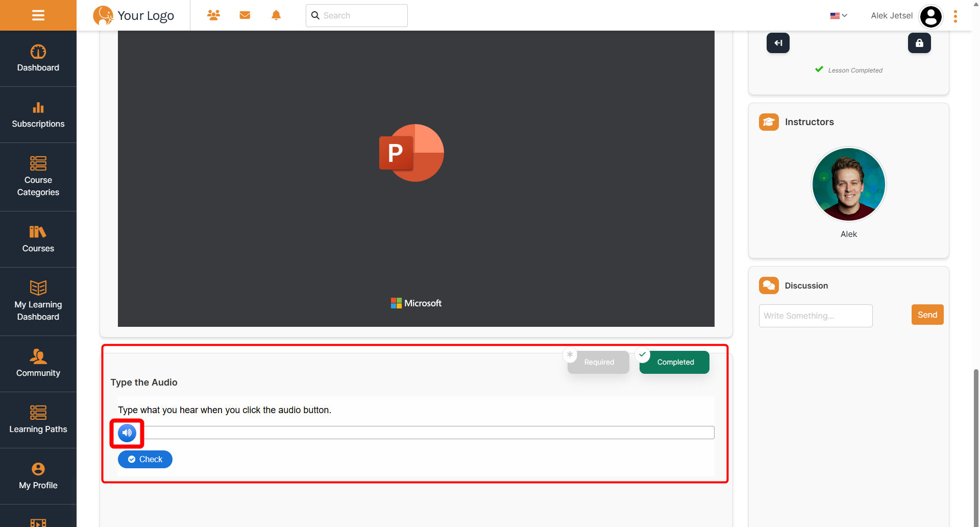
Task: Focus the Write Something discussion field
Action: pos(816,316)
